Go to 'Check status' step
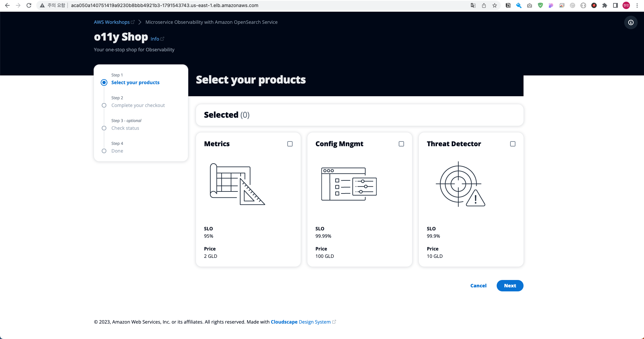Image resolution: width=644 pixels, height=339 pixels. (x=125, y=128)
